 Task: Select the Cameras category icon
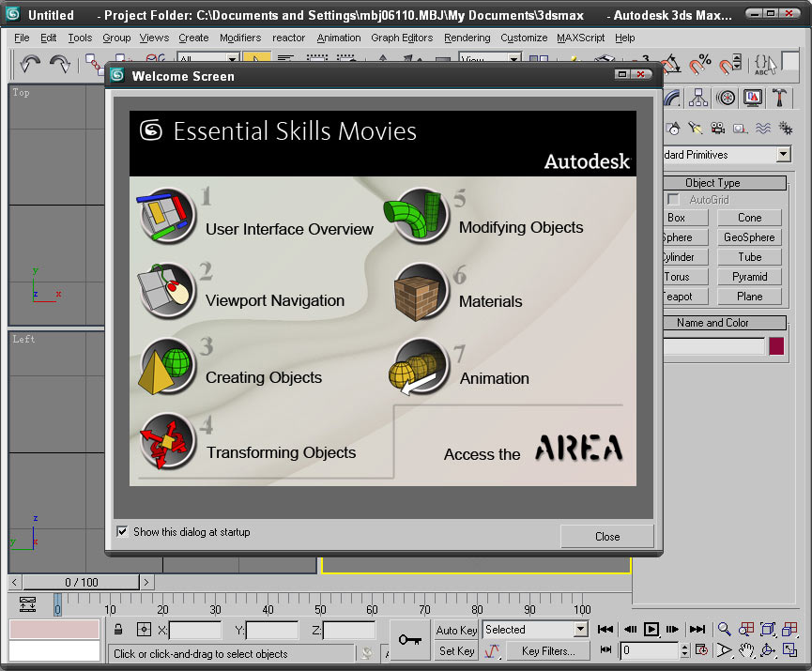point(718,128)
